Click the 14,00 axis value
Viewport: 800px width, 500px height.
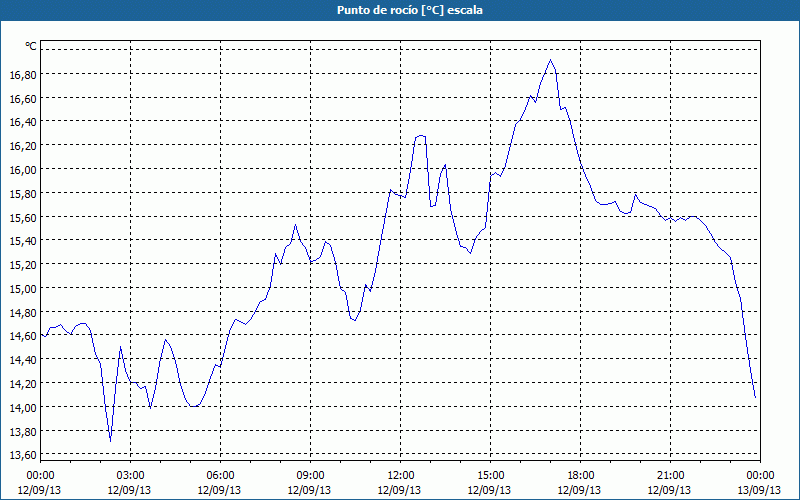(23, 407)
